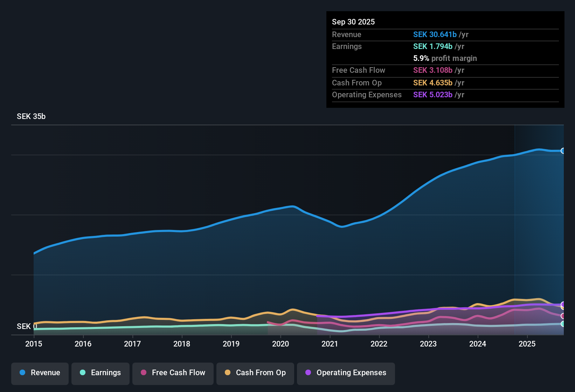Open the Free Cash Flow legend entry
This screenshot has height=392, width=575.
point(173,373)
